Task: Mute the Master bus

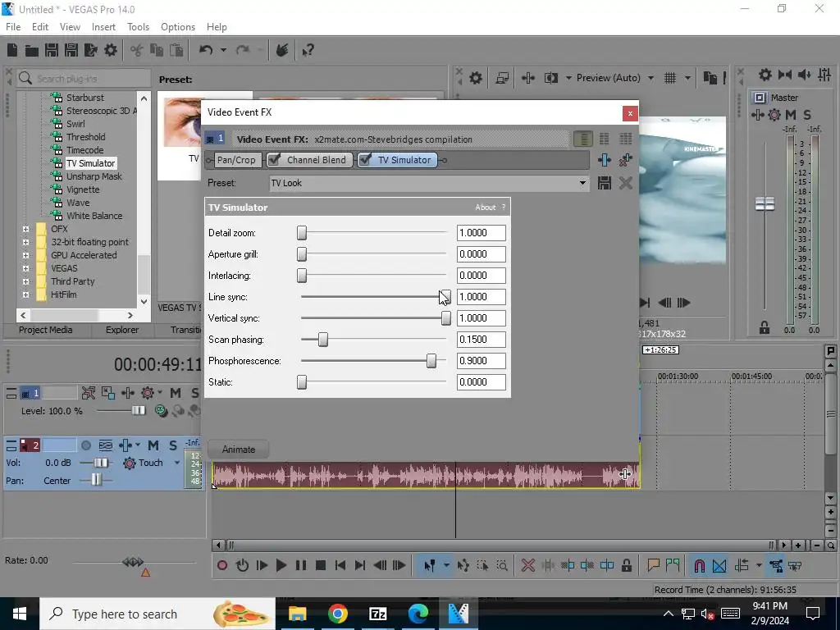Action: click(791, 115)
